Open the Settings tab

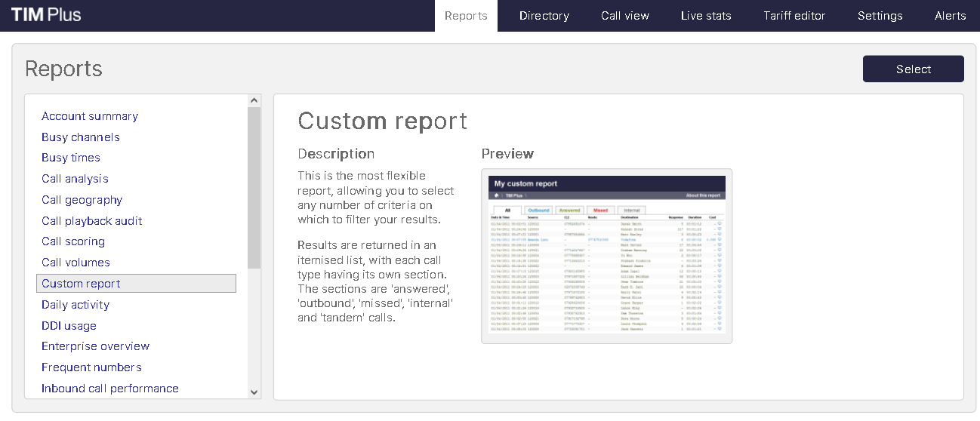tap(880, 16)
